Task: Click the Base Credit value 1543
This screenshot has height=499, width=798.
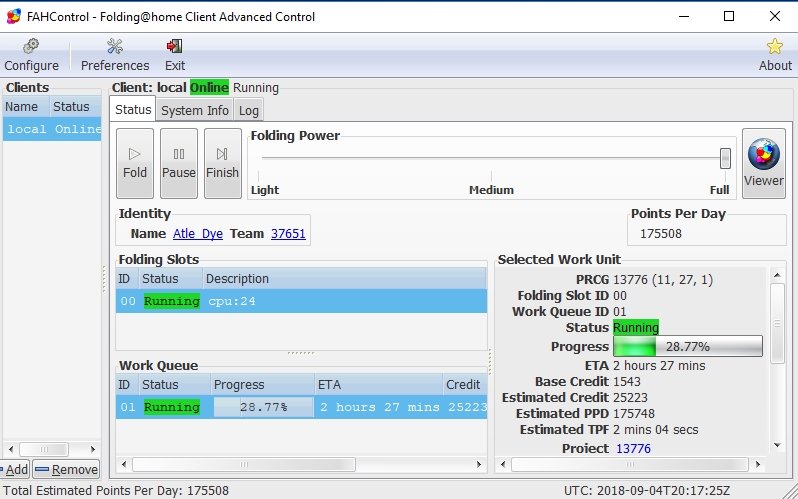Action: 627,382
